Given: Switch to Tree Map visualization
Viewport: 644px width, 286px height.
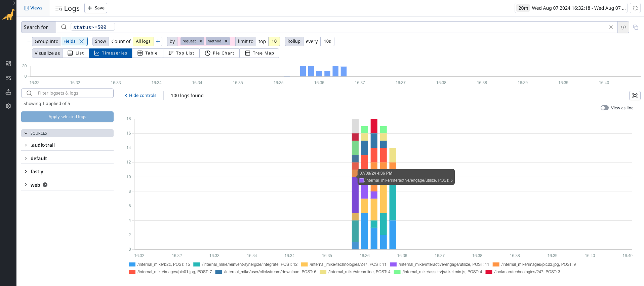Looking at the screenshot, I should (259, 53).
